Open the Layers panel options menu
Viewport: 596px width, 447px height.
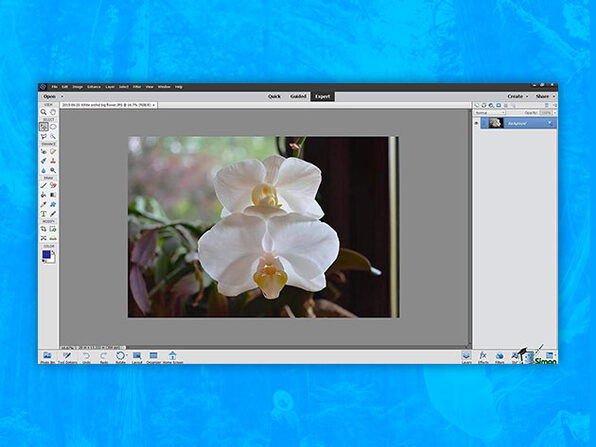pos(555,105)
